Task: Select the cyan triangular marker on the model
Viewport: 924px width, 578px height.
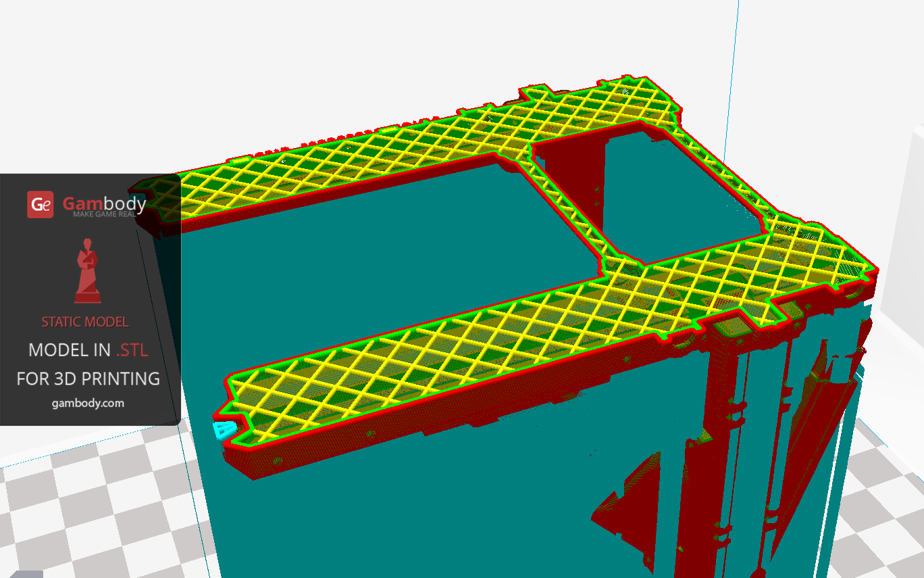Action: 224,430
